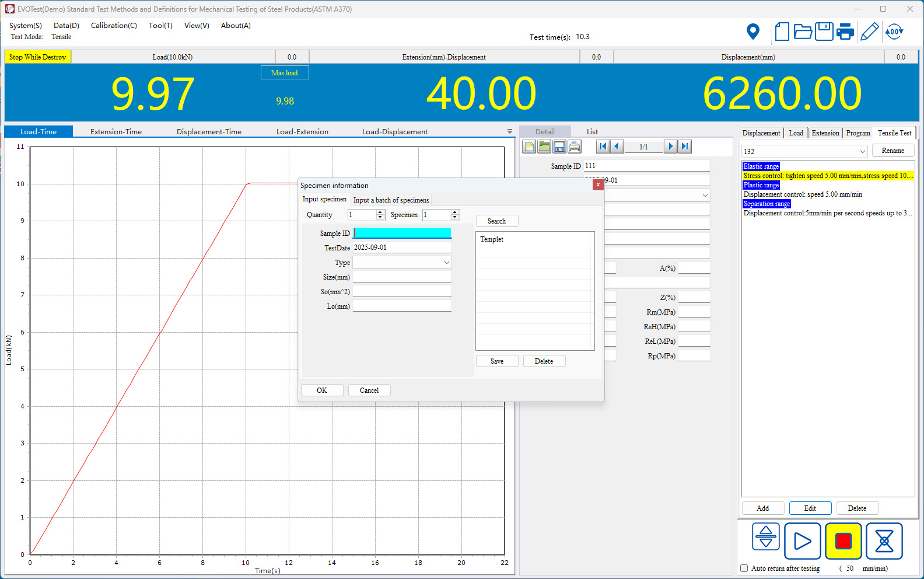
Task: Click OK in Specimen information dialog
Action: (322, 390)
